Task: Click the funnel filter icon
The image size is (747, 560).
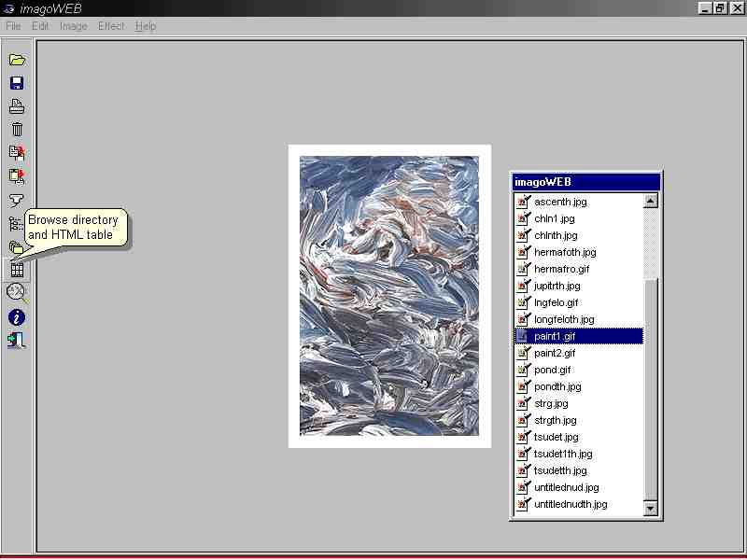Action: [17, 200]
